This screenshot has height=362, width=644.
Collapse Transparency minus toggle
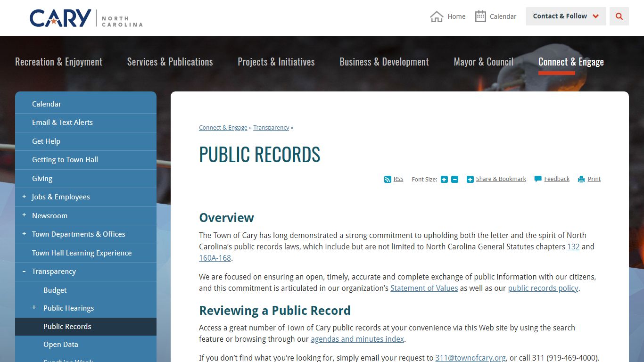point(24,271)
